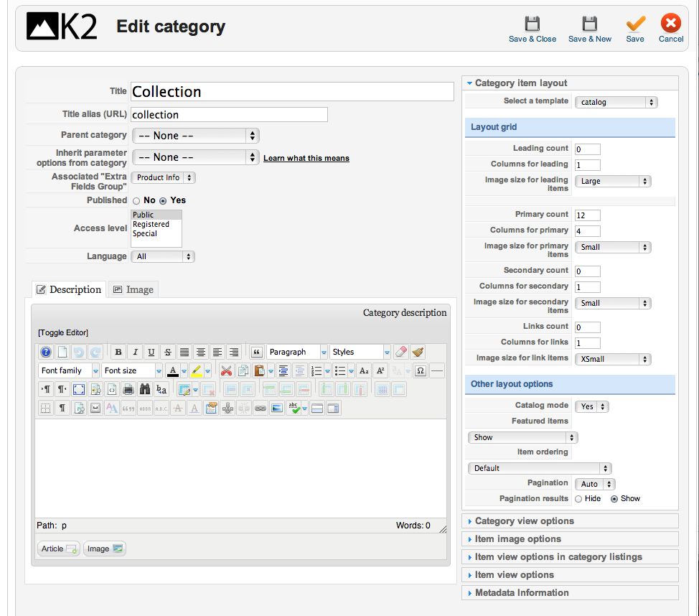Run the abc spellchecker
This screenshot has width=699, height=616.
[x=294, y=408]
